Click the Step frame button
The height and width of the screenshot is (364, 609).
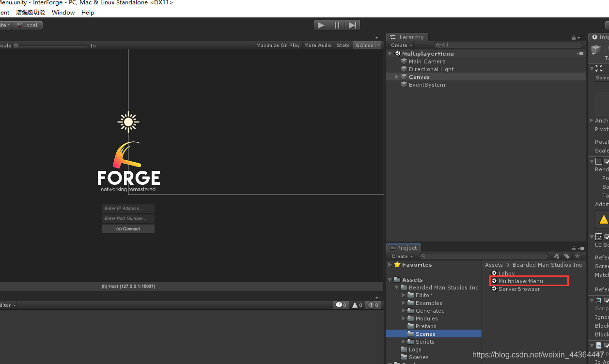point(352,25)
